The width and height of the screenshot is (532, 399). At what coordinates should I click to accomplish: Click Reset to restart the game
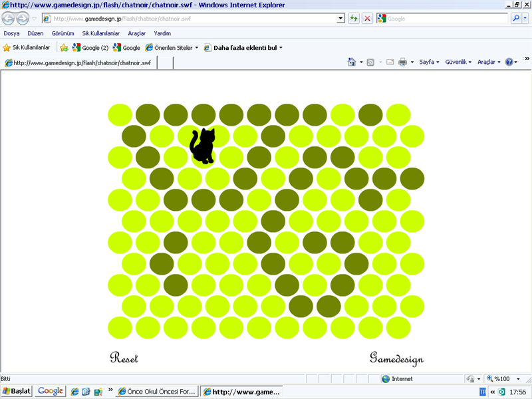pos(124,358)
